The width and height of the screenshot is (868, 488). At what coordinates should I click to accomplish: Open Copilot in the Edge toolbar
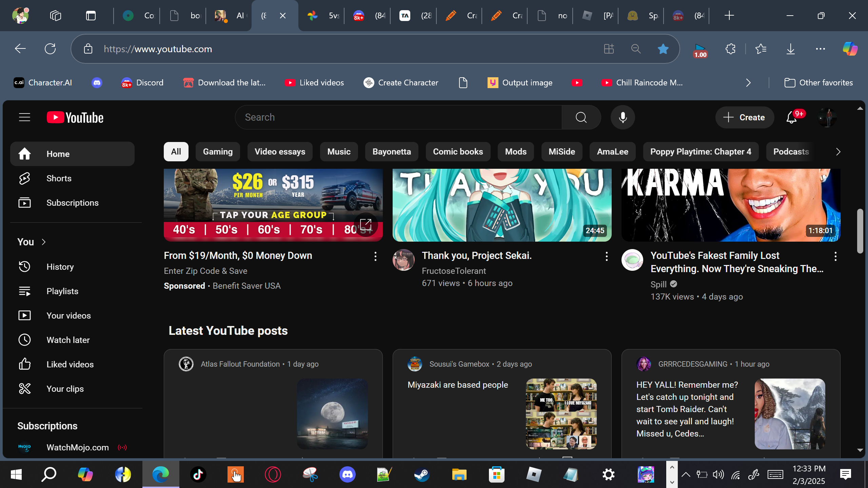(850, 49)
